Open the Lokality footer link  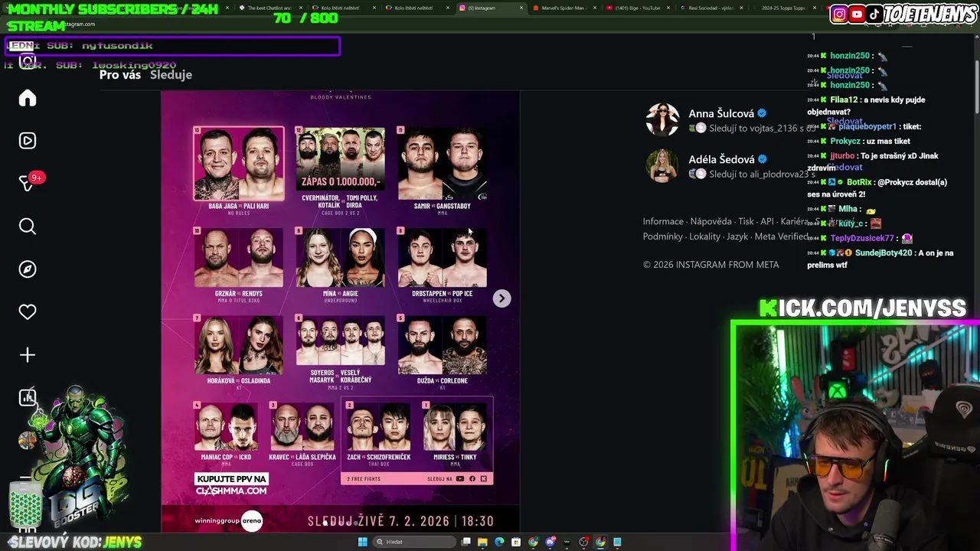704,236
